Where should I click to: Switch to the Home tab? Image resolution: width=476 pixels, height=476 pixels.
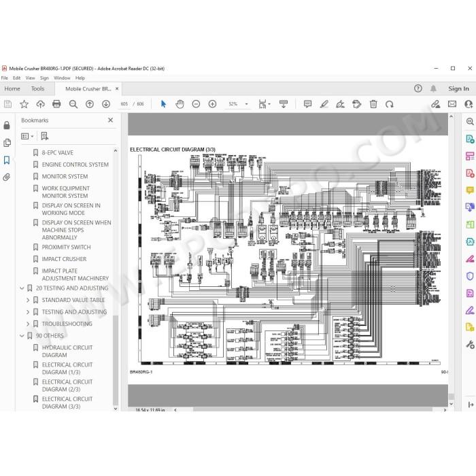click(x=12, y=88)
